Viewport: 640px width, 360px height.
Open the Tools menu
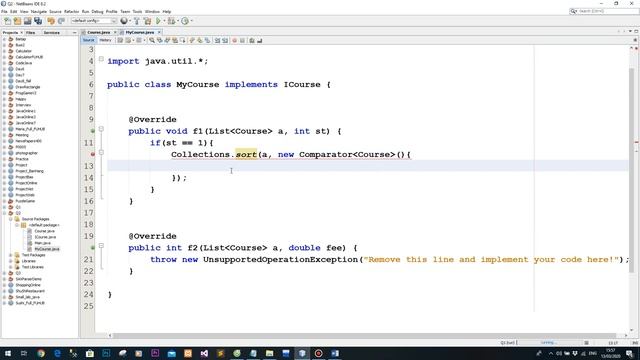[137, 11]
